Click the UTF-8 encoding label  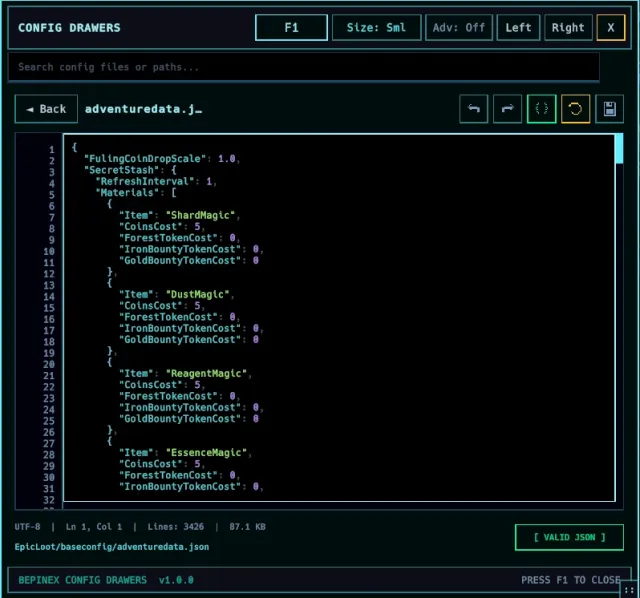click(x=27, y=527)
